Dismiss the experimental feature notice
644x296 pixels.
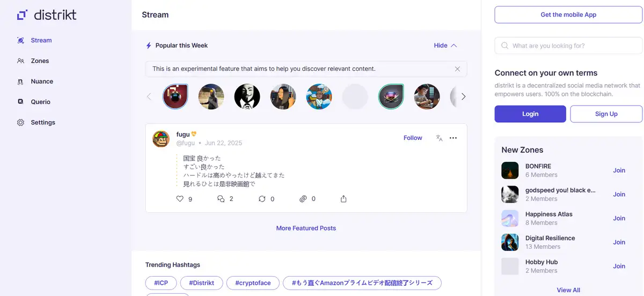click(x=457, y=69)
